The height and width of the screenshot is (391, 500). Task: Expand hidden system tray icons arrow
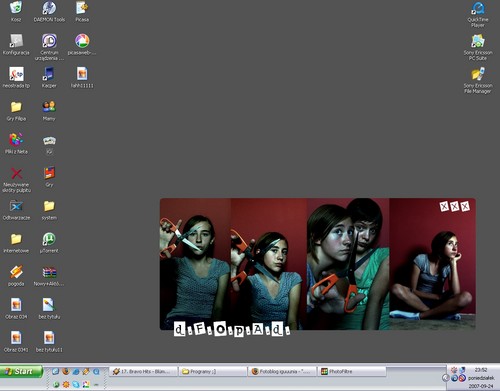click(445, 378)
